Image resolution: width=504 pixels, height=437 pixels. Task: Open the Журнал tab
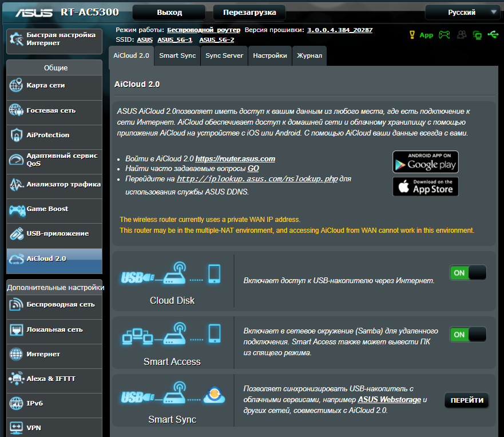[309, 55]
